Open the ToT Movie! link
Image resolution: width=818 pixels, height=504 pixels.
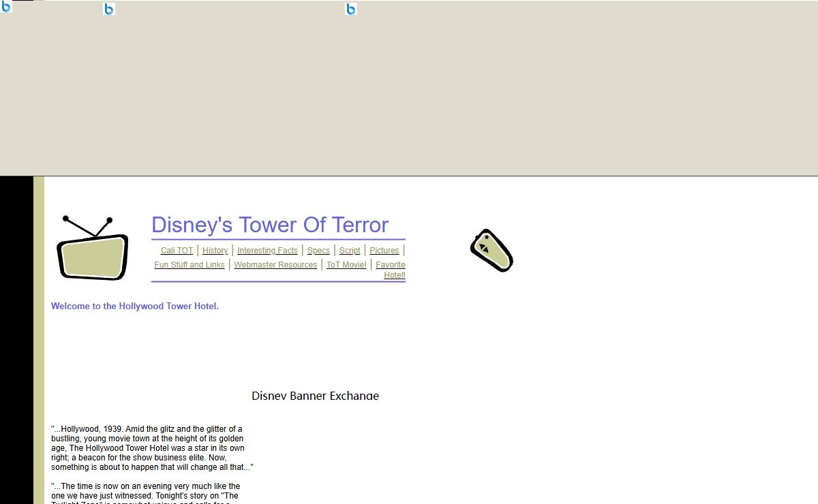tap(346, 265)
